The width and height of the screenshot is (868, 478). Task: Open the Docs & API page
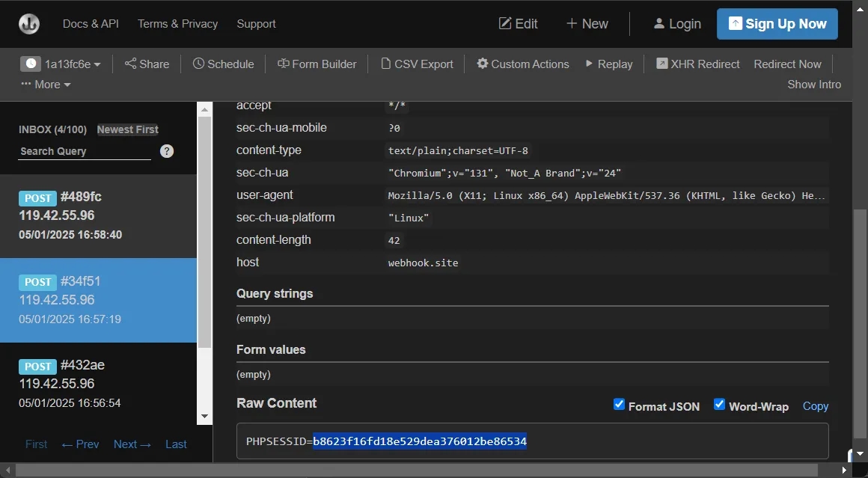[91, 24]
